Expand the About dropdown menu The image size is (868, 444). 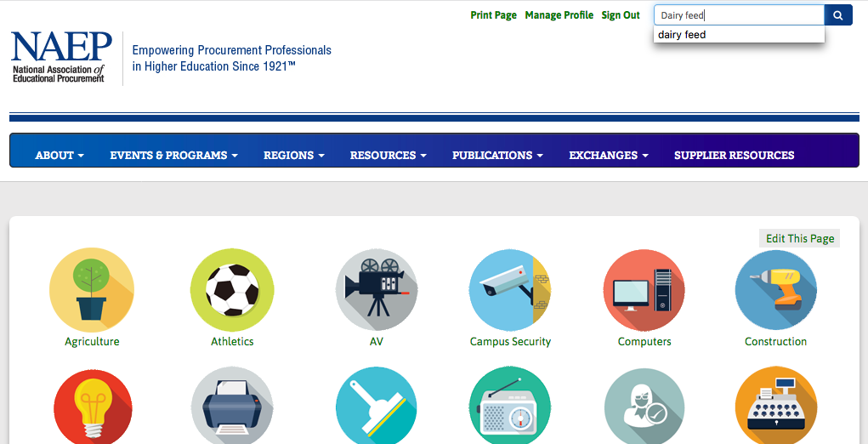point(60,156)
